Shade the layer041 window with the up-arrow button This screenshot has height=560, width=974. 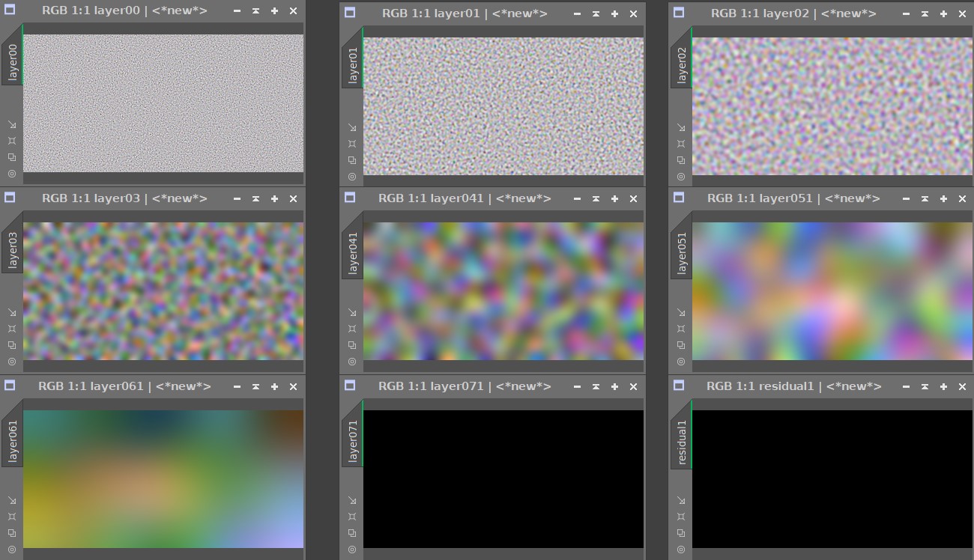(596, 199)
